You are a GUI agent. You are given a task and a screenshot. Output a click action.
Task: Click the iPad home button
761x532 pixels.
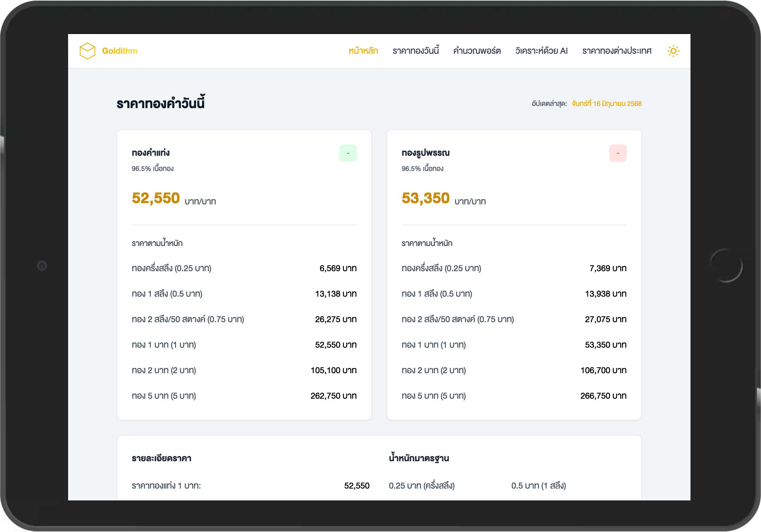725,266
